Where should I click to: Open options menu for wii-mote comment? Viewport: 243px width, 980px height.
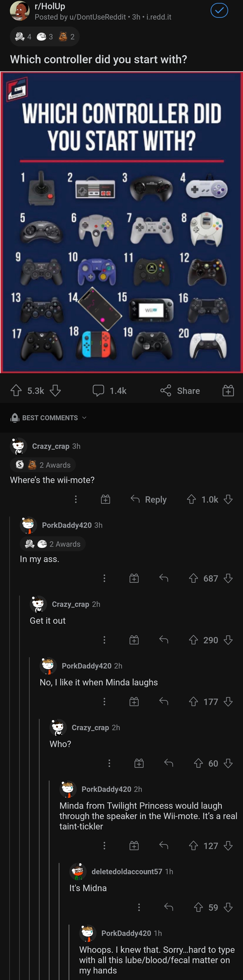pyautogui.click(x=76, y=499)
